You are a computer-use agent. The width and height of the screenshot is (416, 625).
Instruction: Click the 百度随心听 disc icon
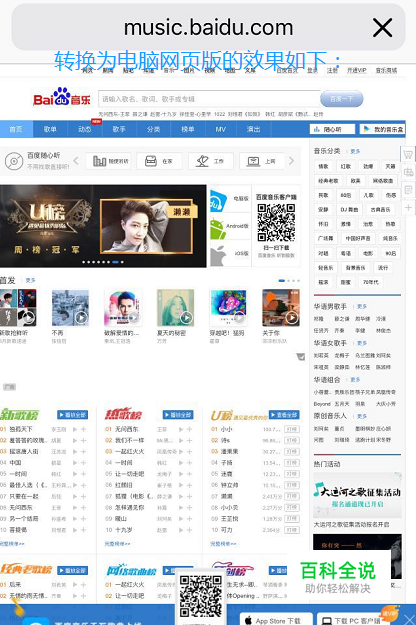14,161
